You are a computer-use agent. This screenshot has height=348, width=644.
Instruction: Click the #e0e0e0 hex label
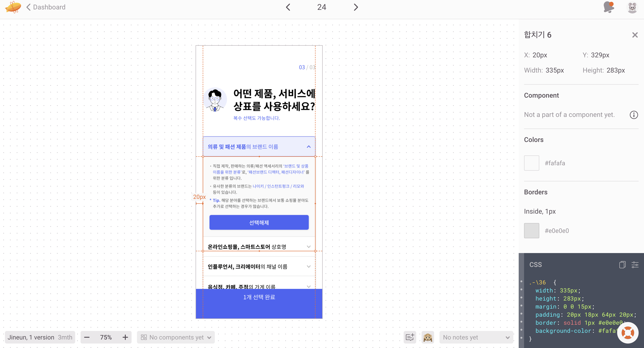pos(557,231)
